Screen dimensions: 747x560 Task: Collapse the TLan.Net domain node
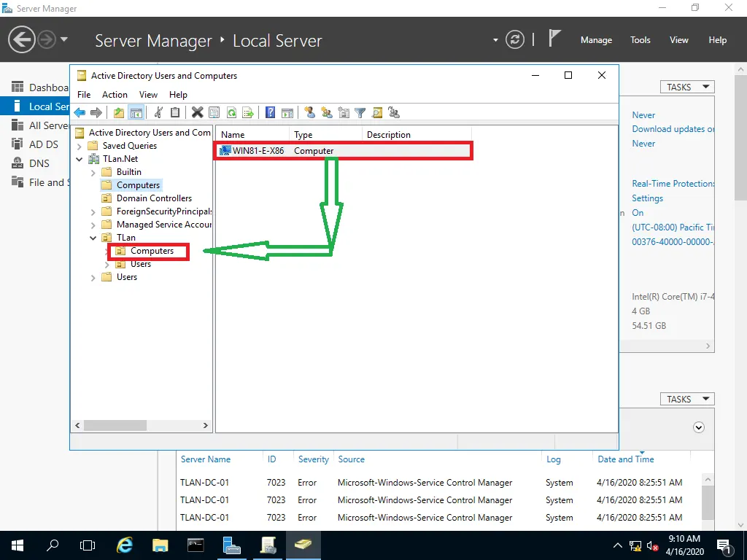pos(80,159)
